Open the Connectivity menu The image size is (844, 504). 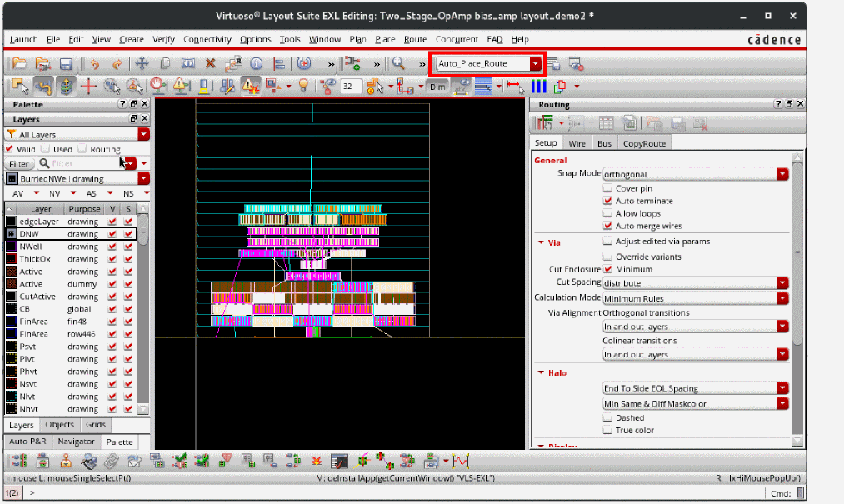click(x=207, y=39)
